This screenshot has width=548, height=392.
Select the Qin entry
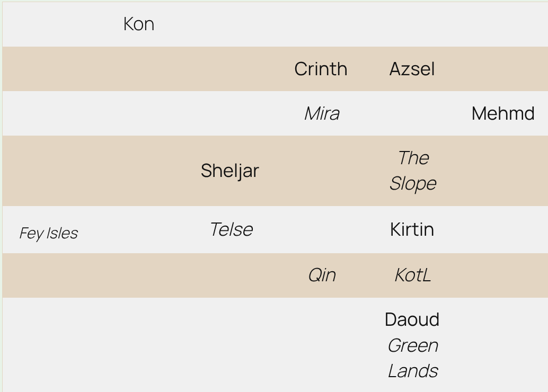[x=322, y=275]
